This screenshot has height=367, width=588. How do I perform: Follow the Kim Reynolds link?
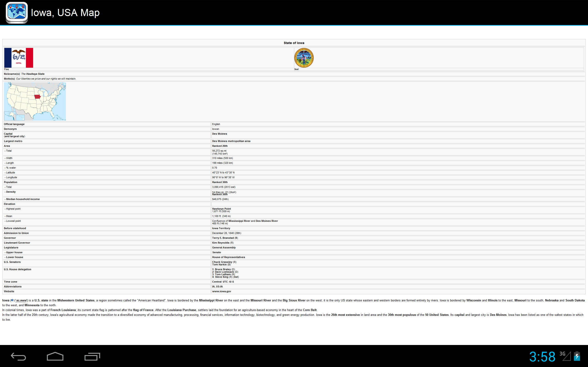221,243
